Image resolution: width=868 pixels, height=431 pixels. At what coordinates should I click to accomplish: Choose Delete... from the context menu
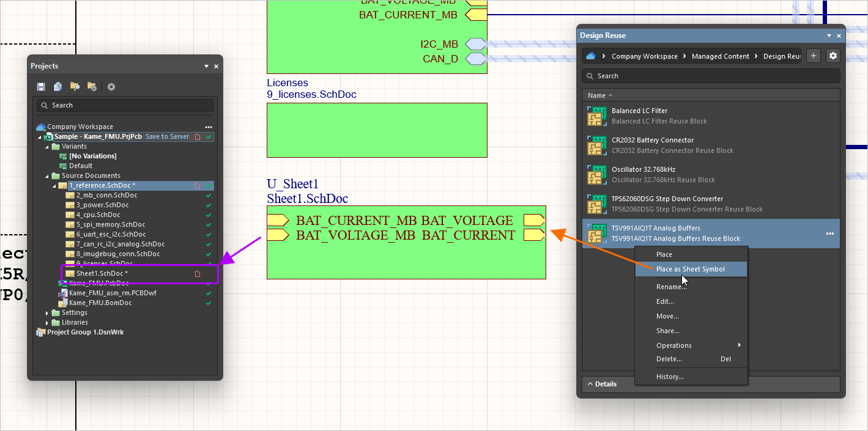pos(691,359)
